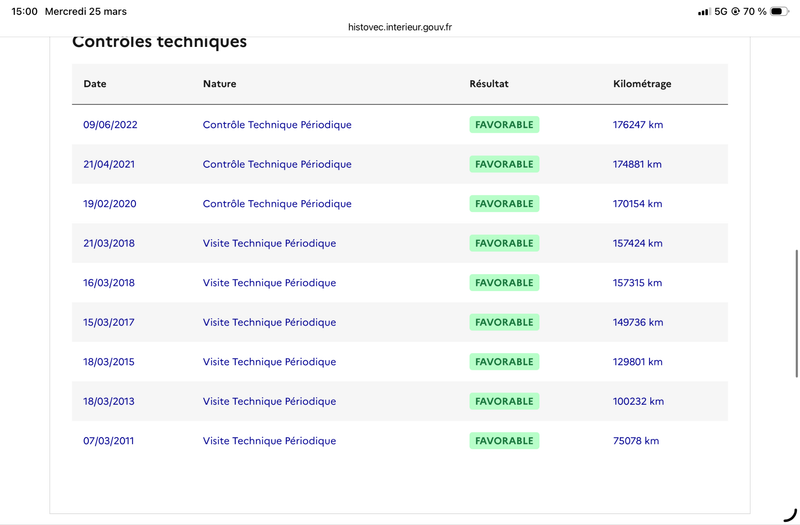The width and height of the screenshot is (800, 525).
Task: Click the page scrollbar on the right
Action: click(796, 313)
